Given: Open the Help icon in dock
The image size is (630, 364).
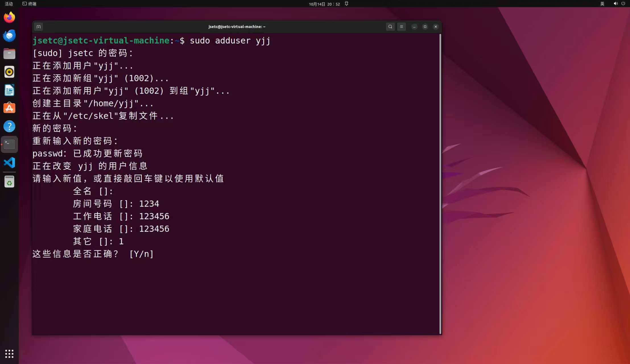Looking at the screenshot, I should tap(9, 126).
